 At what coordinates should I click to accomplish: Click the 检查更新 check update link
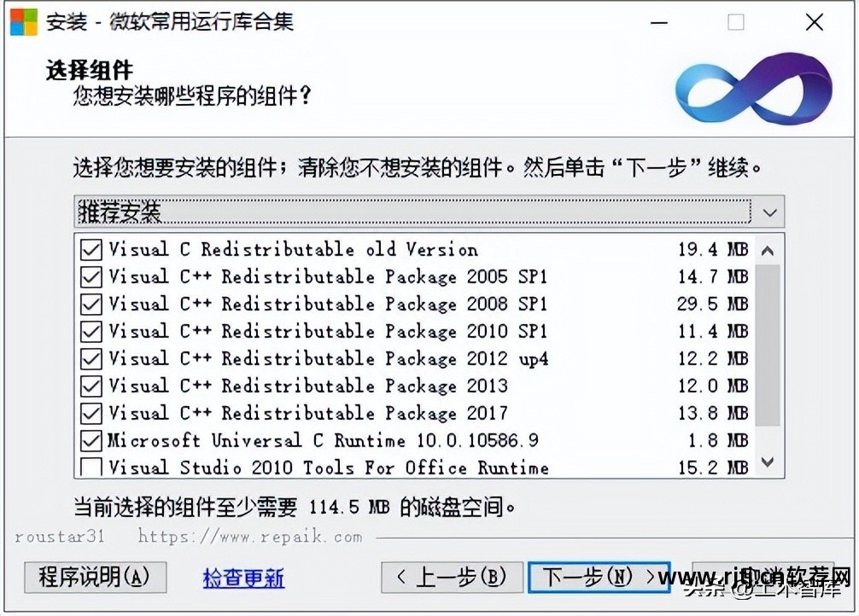(x=244, y=578)
